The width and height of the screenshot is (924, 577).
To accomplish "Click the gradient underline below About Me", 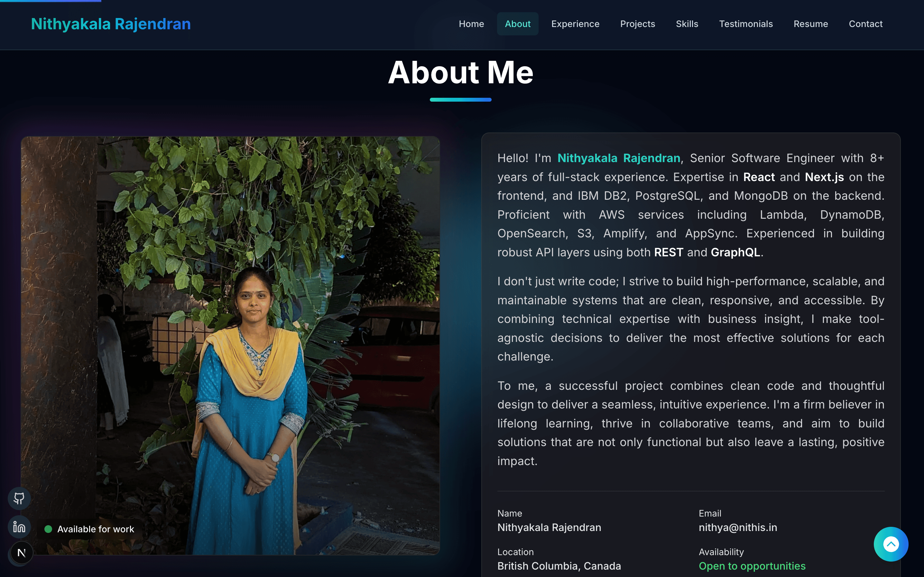I will (x=460, y=100).
